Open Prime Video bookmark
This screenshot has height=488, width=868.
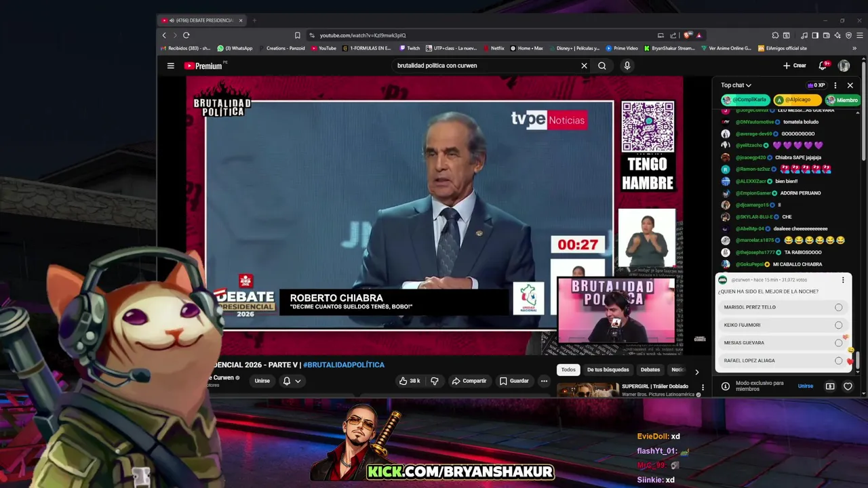pyautogui.click(x=622, y=48)
